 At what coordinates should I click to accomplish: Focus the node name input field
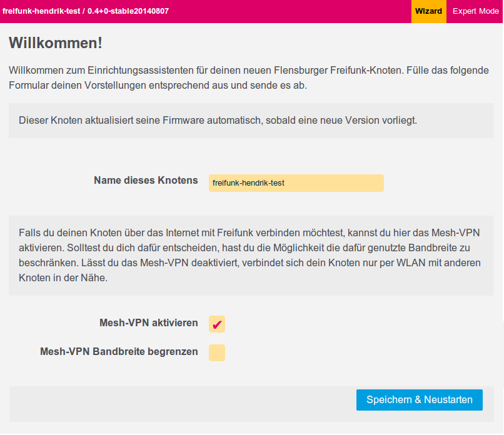point(296,183)
